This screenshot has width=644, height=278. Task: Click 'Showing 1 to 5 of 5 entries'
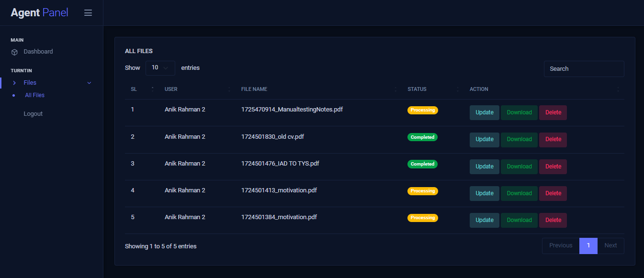coord(161,246)
